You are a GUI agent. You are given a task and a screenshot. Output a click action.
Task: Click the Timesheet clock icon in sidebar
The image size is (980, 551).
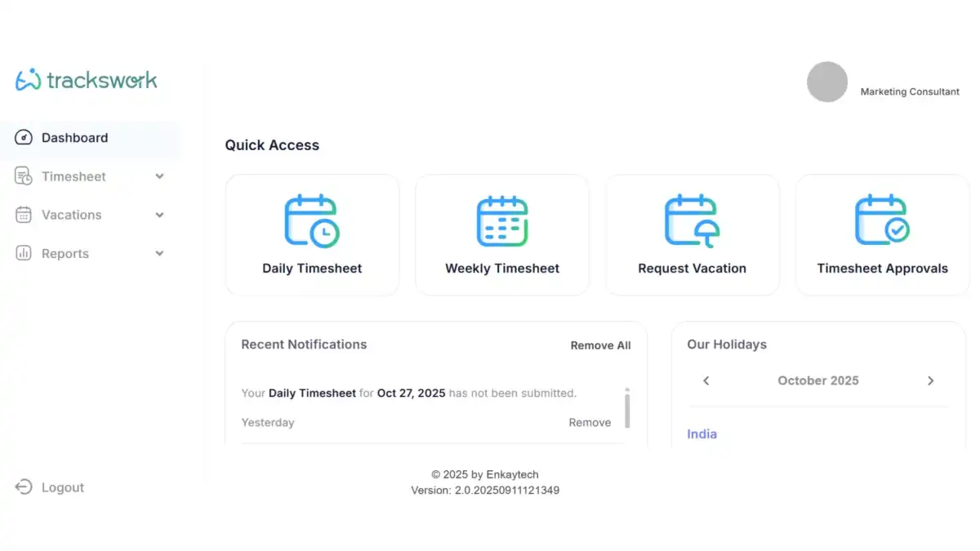tap(23, 176)
